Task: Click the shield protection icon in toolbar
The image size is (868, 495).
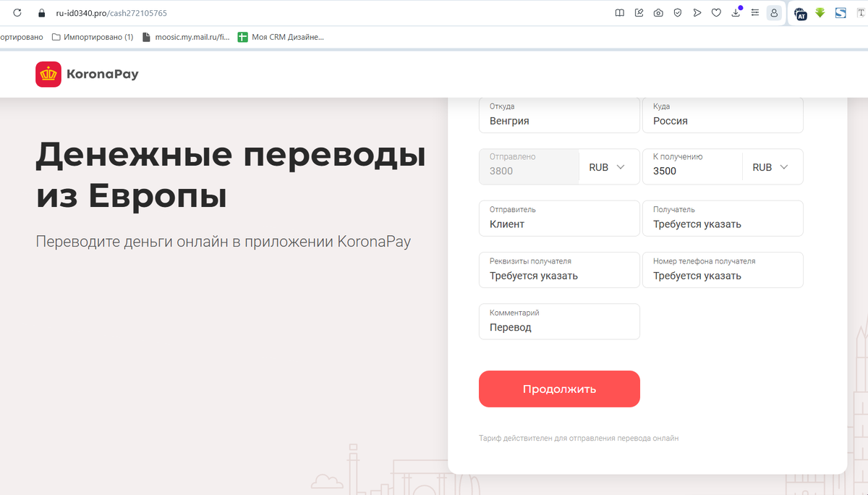Action: tap(677, 12)
